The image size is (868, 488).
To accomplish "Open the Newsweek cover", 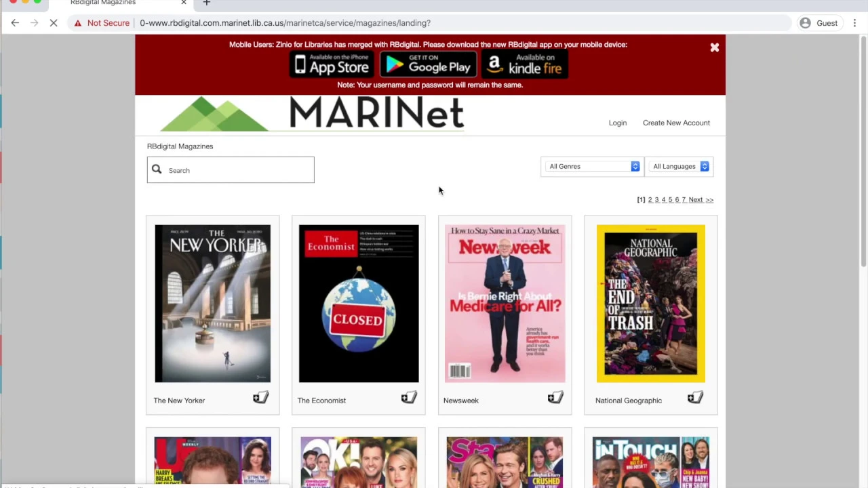I will [505, 304].
